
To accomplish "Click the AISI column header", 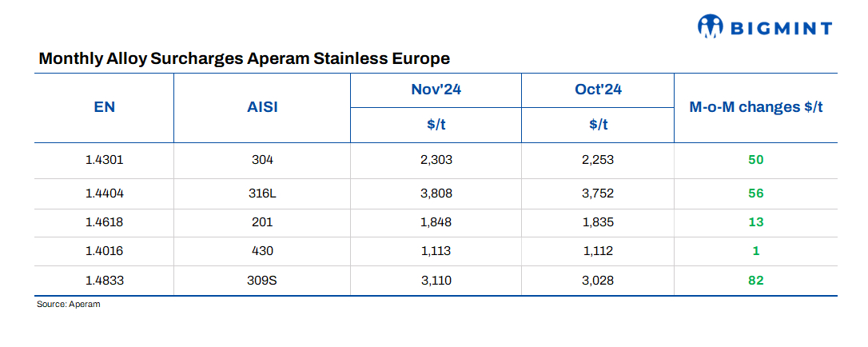I will [x=262, y=107].
